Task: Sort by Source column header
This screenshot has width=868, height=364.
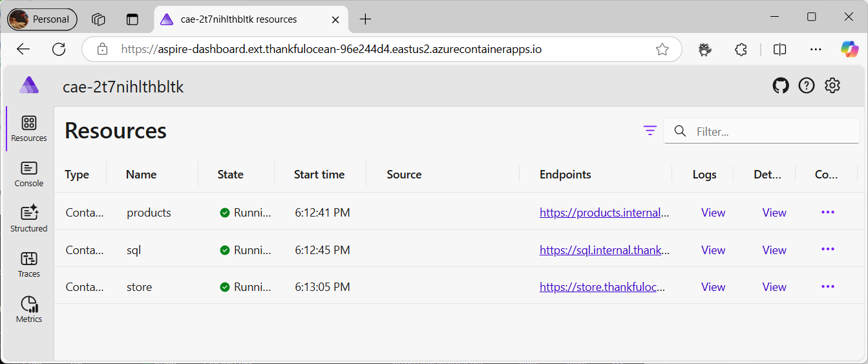Action: click(404, 175)
